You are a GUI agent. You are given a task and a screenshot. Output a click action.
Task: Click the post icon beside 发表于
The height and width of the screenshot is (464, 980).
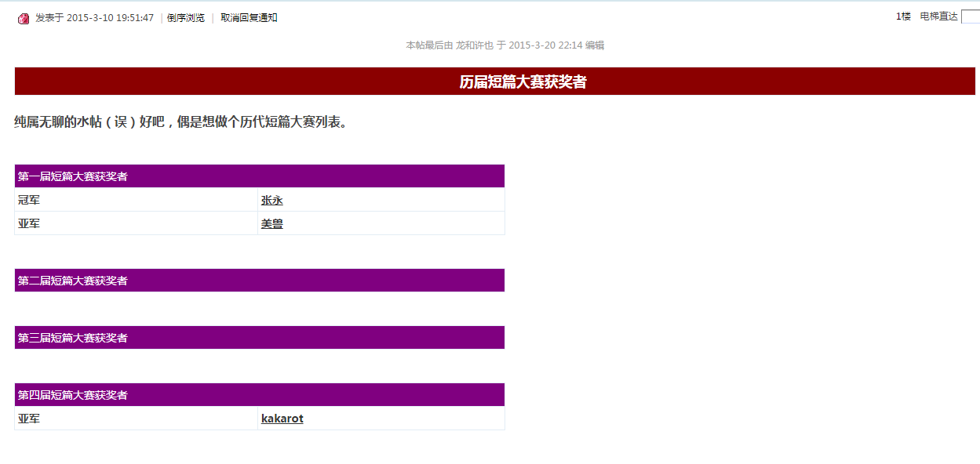pos(24,18)
